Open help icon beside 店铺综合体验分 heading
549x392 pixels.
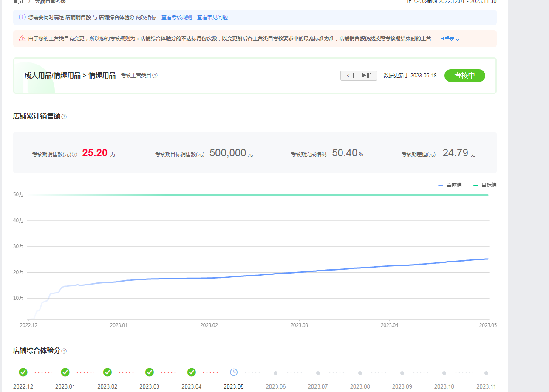pos(64,351)
